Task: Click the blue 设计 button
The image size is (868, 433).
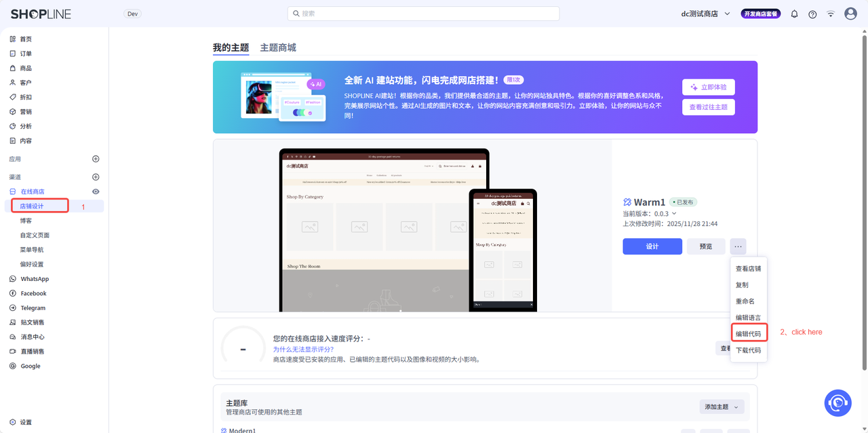Action: 652,246
